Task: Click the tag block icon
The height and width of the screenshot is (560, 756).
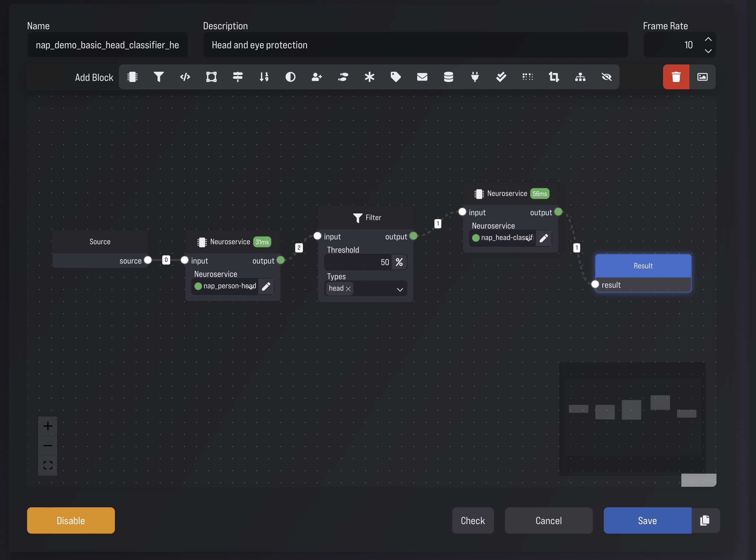Action: [x=396, y=77]
